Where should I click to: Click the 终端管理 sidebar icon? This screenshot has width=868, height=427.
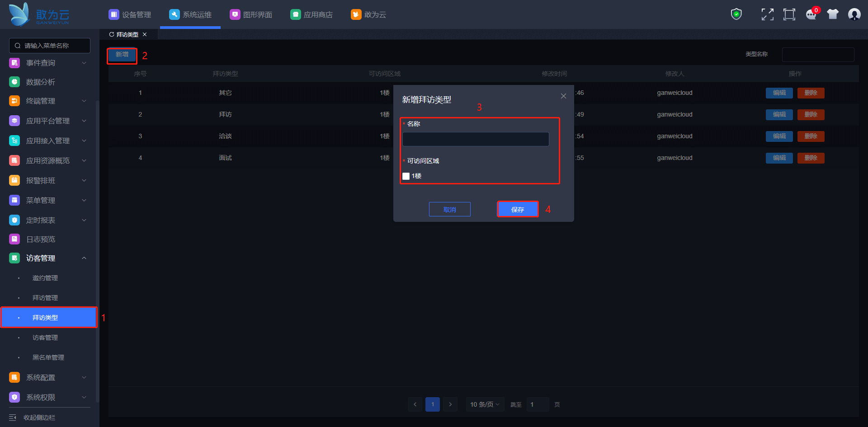(14, 101)
